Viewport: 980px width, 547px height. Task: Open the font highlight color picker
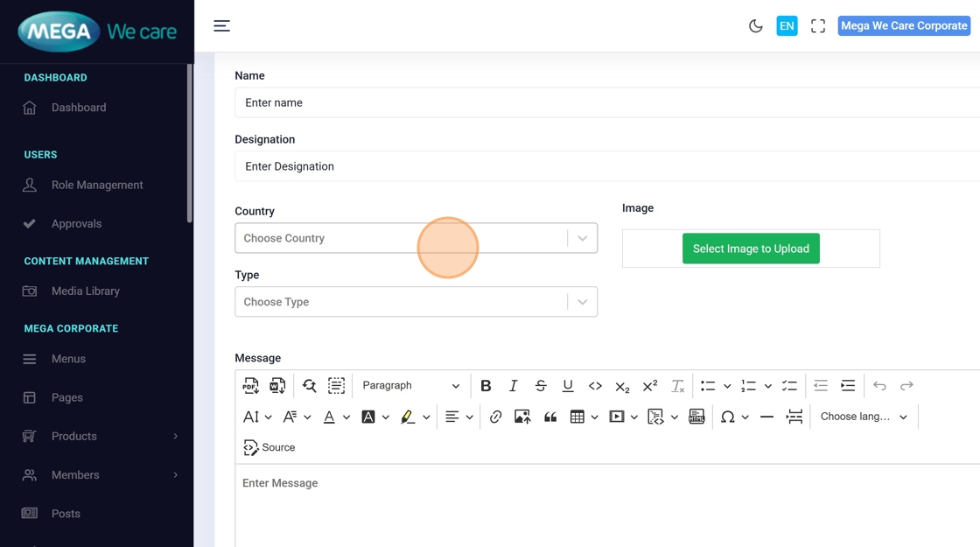[x=408, y=417]
